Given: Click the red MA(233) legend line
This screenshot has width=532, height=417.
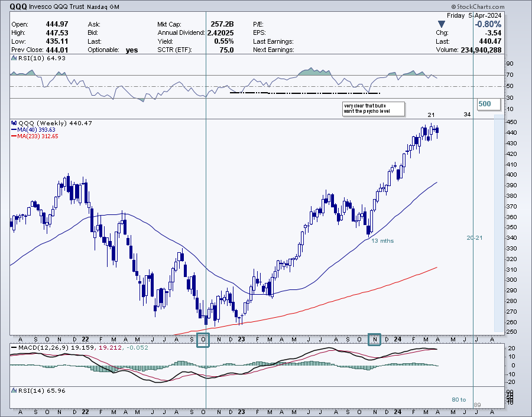Looking at the screenshot, I should click(14, 136).
